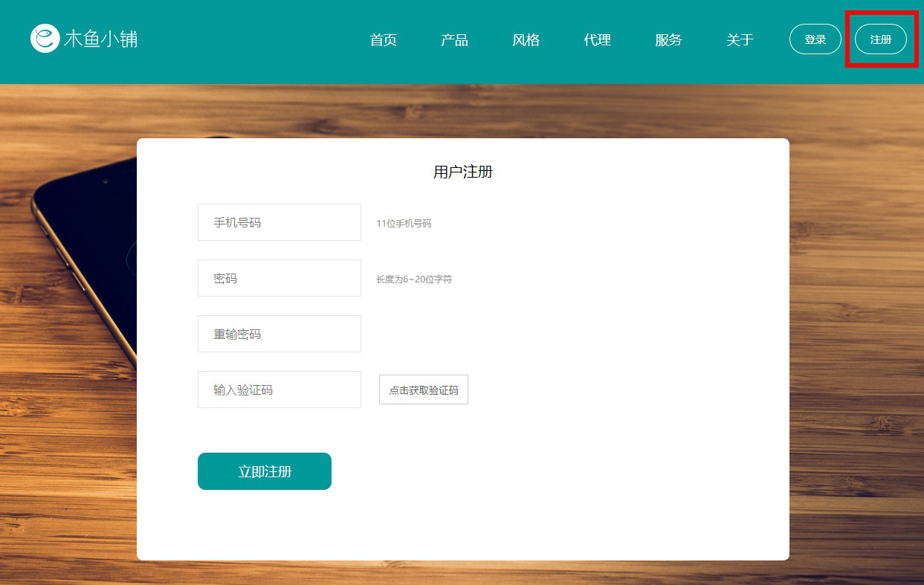Click the 重输密码 input field
The height and width of the screenshot is (585, 924).
(x=279, y=333)
